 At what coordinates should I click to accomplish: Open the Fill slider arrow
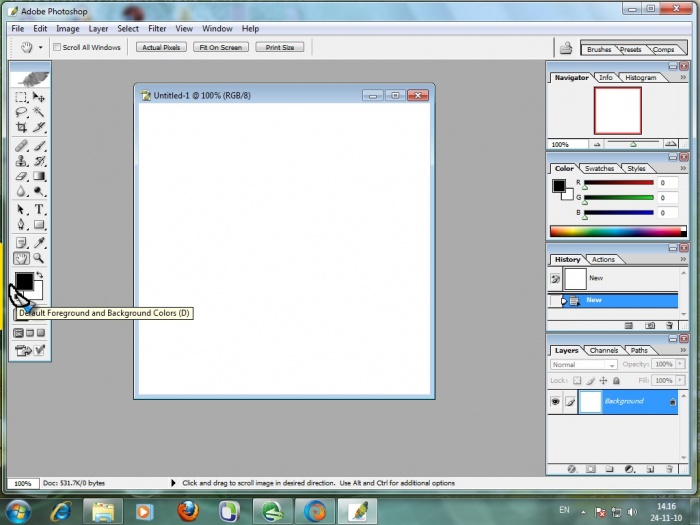(x=680, y=380)
